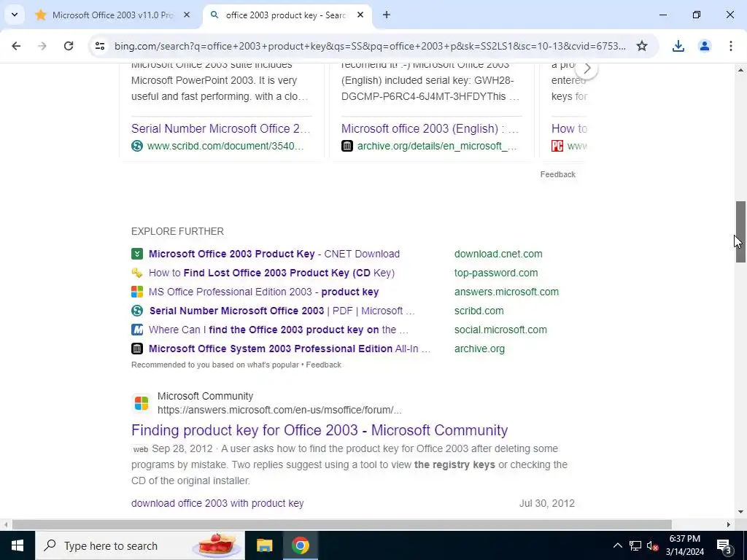Click the PC Mag favicon in third card
747x560 pixels.
557,146
